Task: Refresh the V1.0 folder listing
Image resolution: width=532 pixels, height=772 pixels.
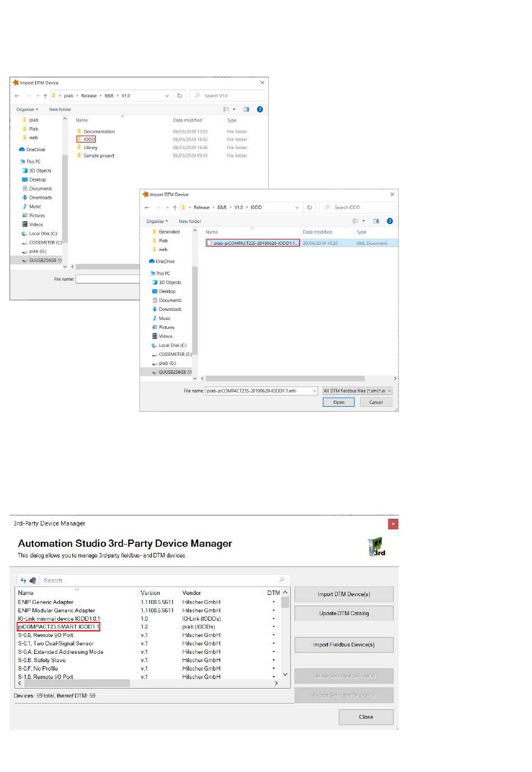Action: 180,96
